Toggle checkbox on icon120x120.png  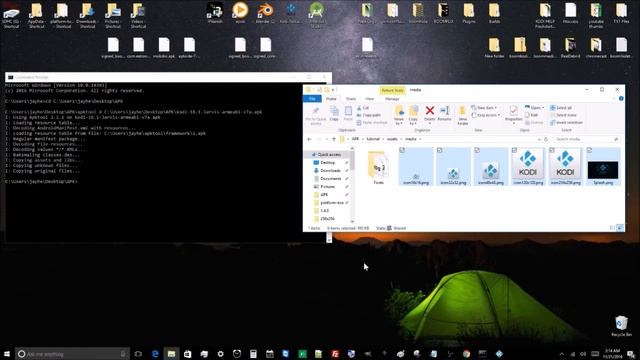click(x=514, y=150)
